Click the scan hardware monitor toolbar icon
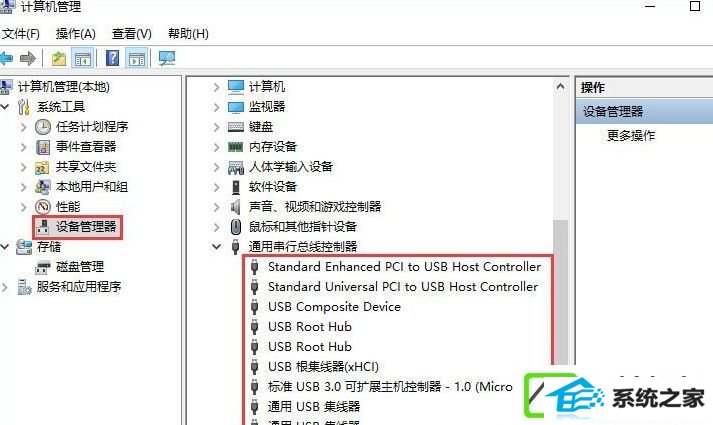The image size is (713, 425). (x=166, y=58)
